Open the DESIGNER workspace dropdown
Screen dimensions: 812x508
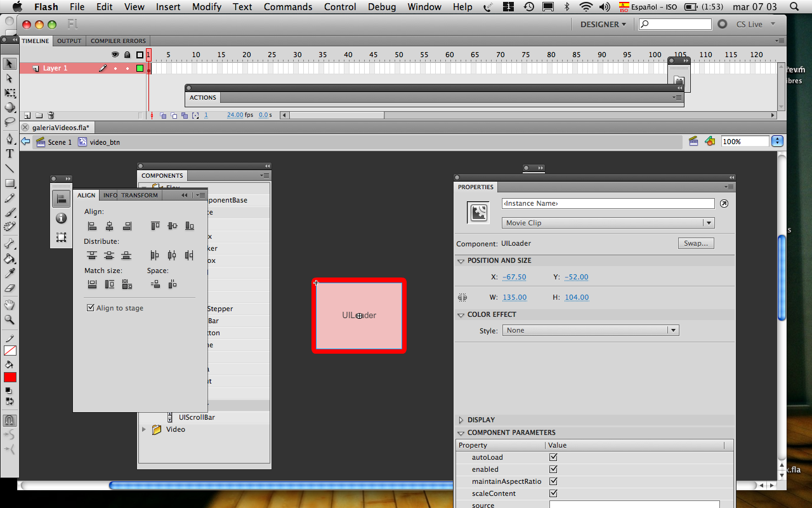click(603, 24)
